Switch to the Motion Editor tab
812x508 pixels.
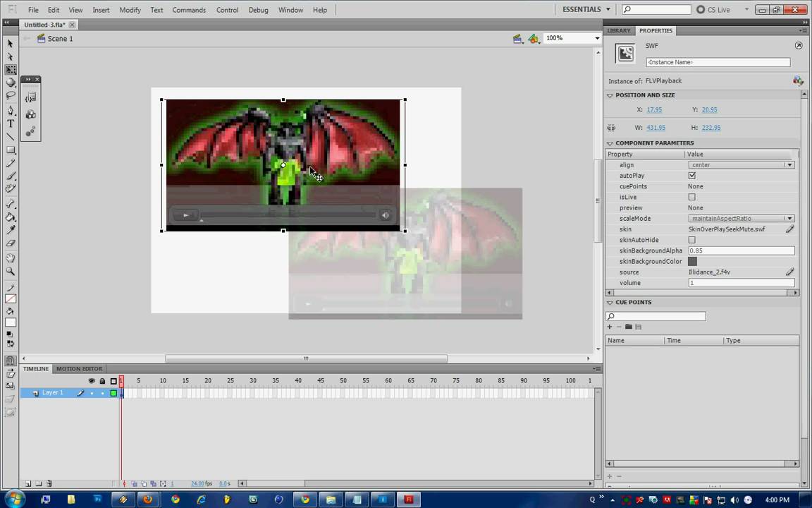point(79,368)
